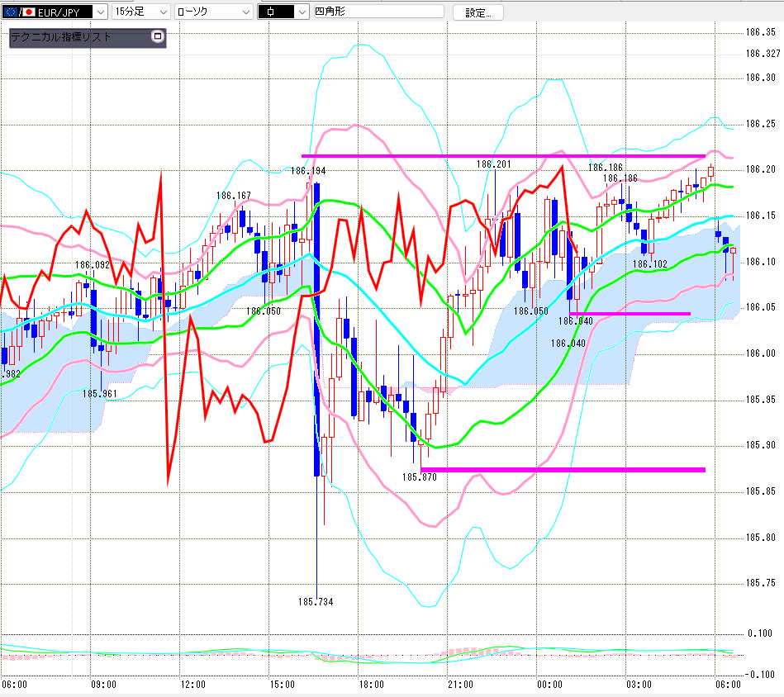Click the 185.734 low price label

click(316, 601)
